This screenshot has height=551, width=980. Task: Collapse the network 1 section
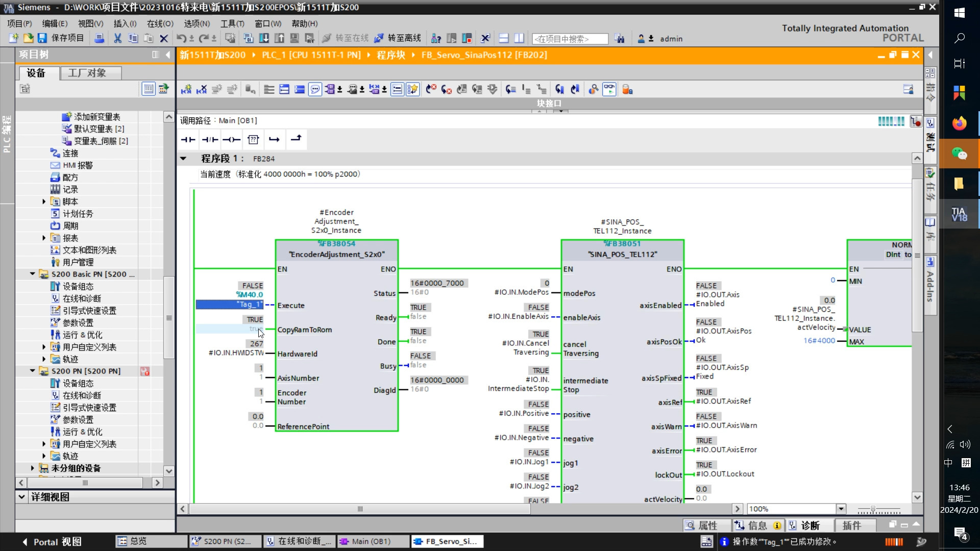(183, 159)
